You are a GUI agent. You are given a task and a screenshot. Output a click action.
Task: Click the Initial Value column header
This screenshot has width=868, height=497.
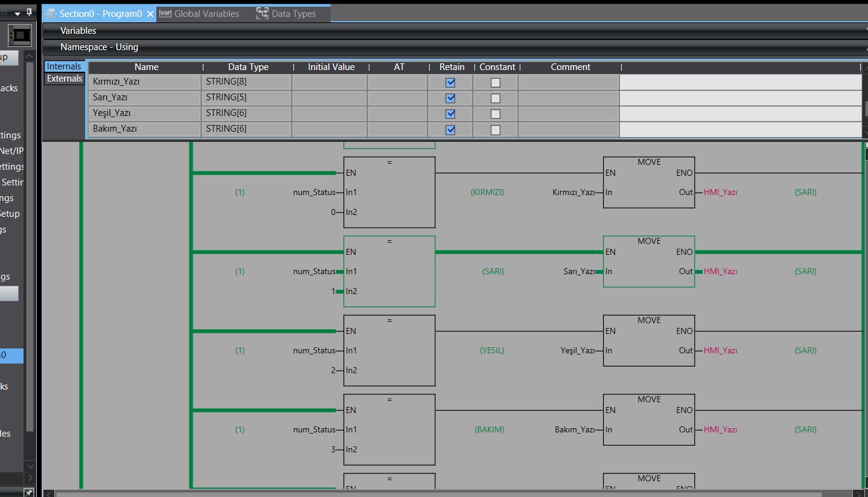[331, 67]
